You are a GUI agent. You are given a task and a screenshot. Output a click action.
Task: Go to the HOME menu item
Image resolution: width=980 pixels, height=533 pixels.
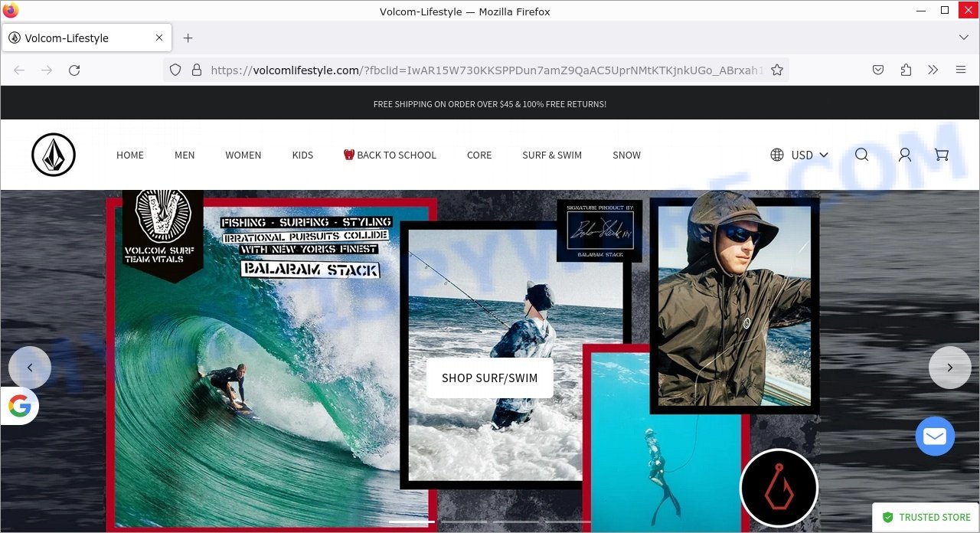click(130, 155)
